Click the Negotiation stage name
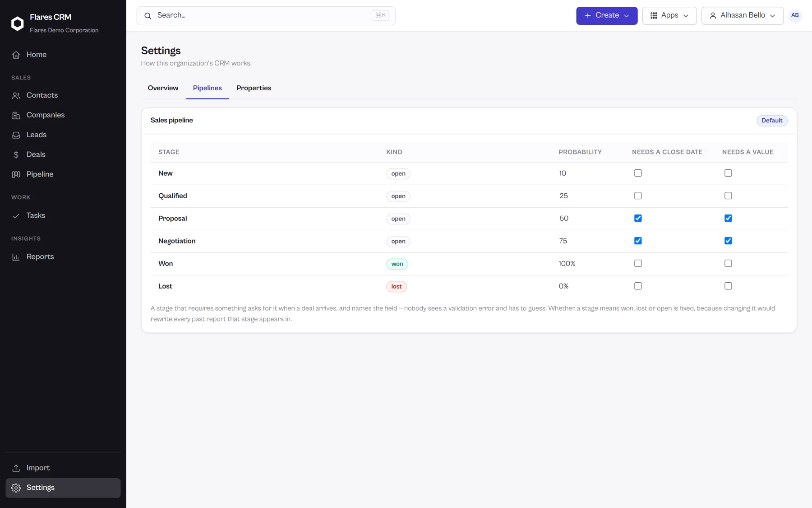 (177, 241)
